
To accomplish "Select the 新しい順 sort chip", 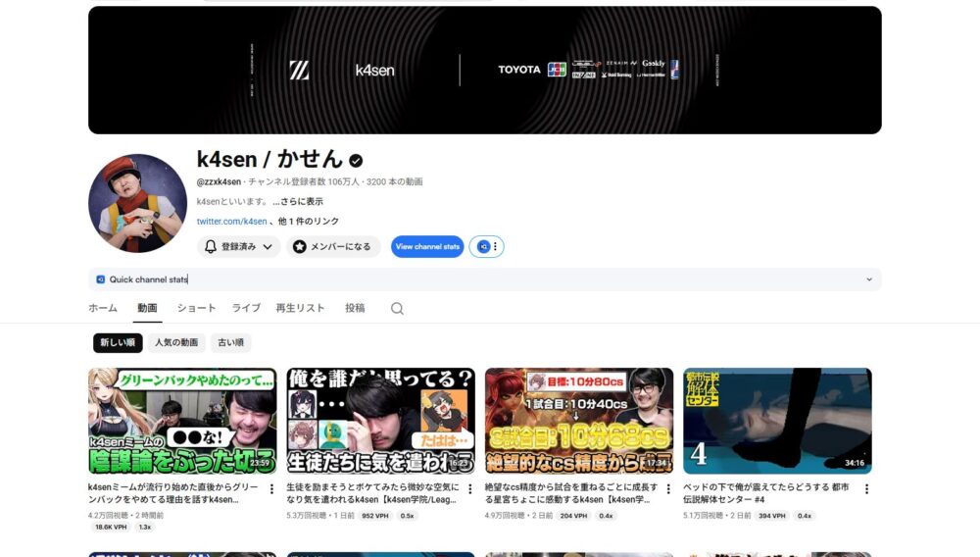I will (118, 342).
